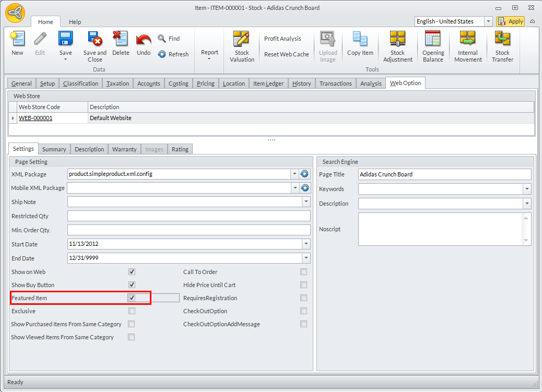Click the WEB-000001 web store link
The width and height of the screenshot is (542, 392).
pos(36,118)
